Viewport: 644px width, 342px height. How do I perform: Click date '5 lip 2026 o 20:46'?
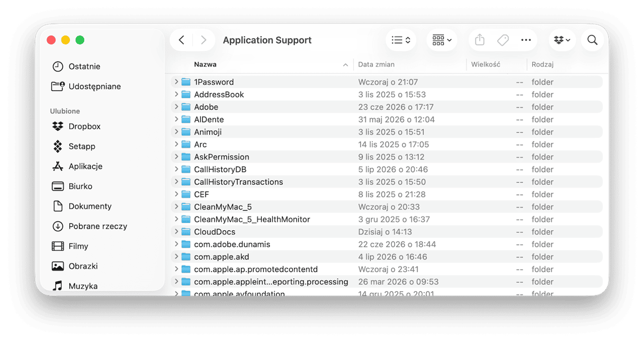[x=393, y=169]
